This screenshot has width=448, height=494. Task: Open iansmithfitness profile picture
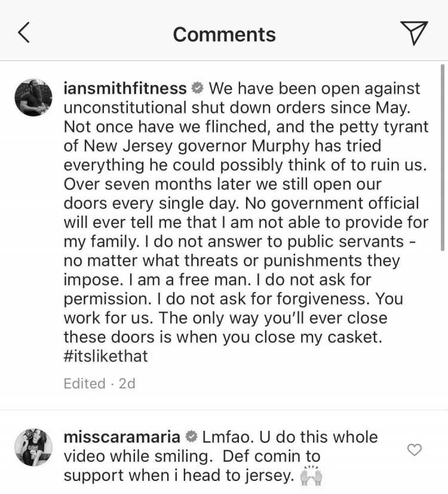point(33,97)
